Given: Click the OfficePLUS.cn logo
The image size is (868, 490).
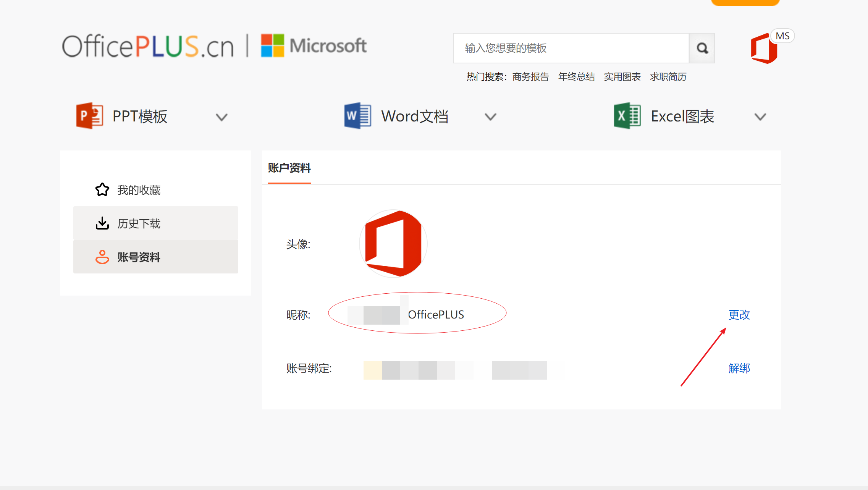Looking at the screenshot, I should pos(148,46).
